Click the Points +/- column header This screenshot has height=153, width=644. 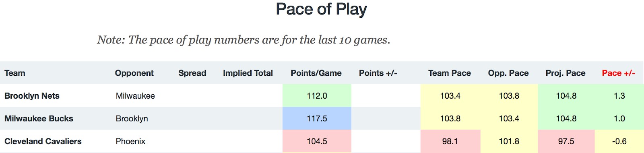[x=378, y=73]
